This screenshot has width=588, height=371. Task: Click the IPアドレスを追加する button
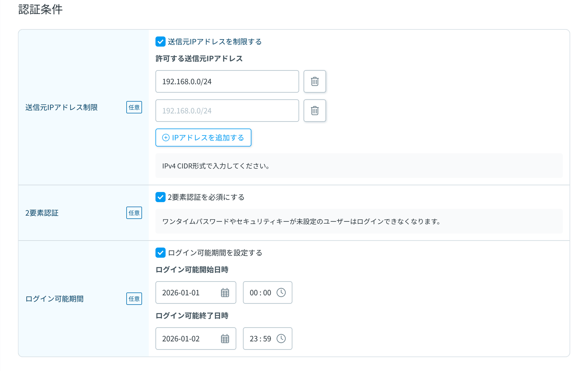coord(203,138)
